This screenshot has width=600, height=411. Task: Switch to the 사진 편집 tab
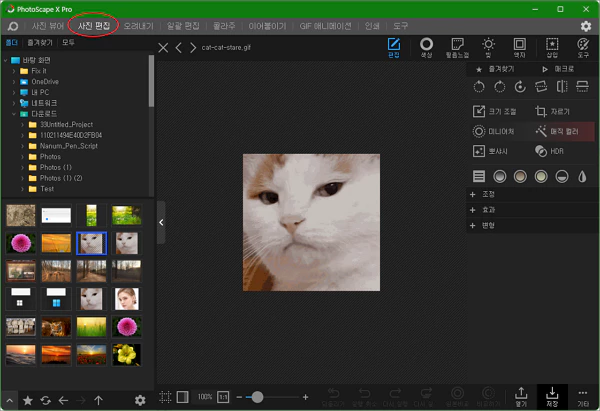[x=94, y=26]
